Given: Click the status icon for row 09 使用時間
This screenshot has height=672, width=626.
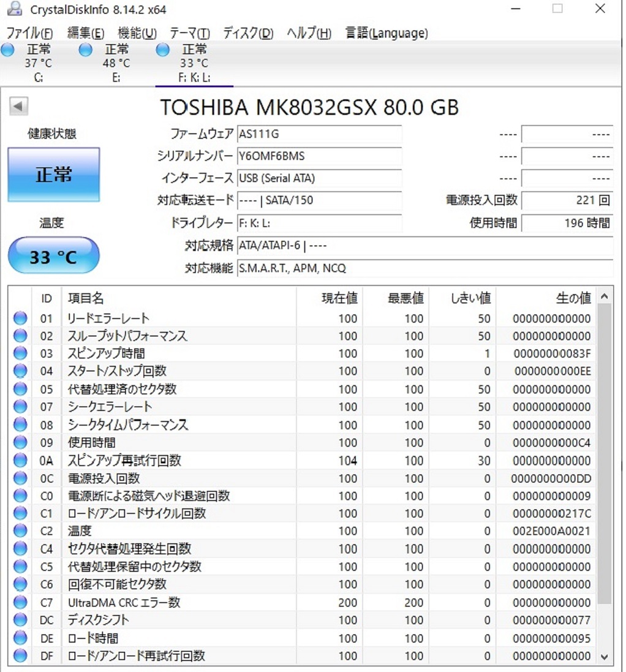Looking at the screenshot, I should 20,442.
